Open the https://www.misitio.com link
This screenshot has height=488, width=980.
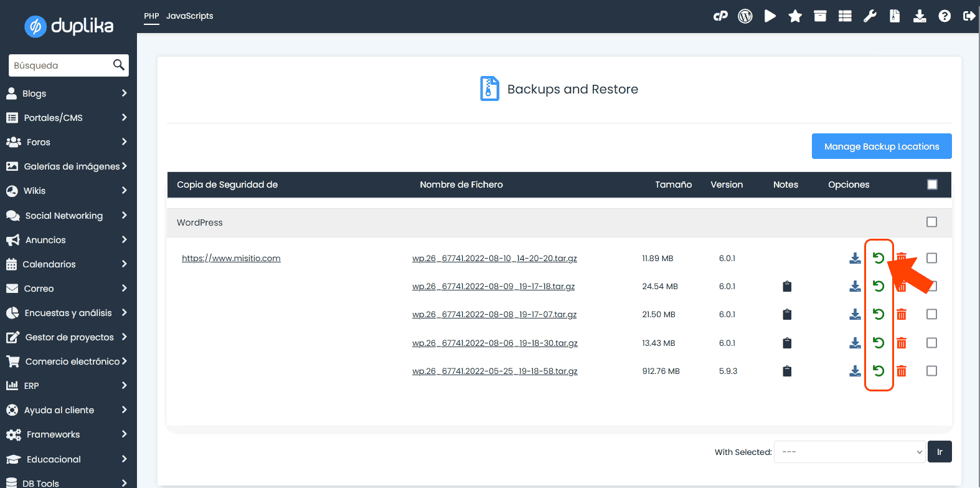(x=231, y=259)
